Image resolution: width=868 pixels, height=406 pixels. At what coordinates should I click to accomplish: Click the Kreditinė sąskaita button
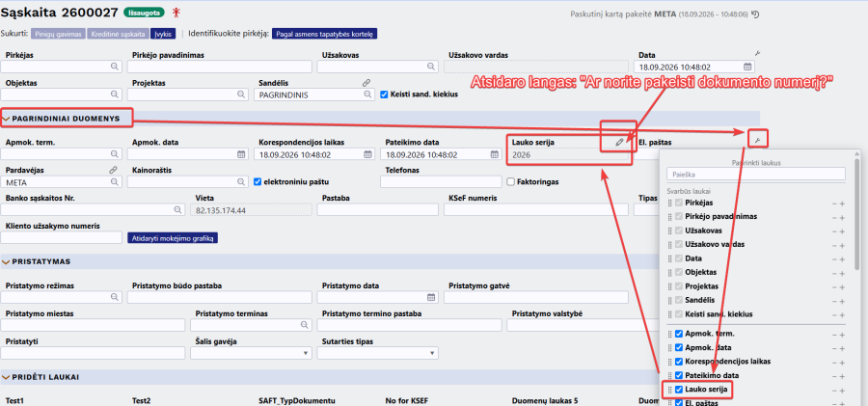coord(117,34)
